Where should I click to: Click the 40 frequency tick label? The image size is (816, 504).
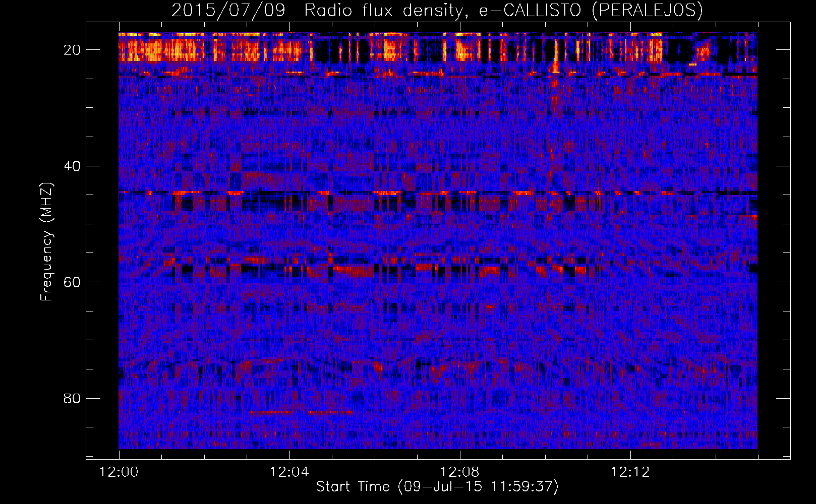[x=73, y=166]
